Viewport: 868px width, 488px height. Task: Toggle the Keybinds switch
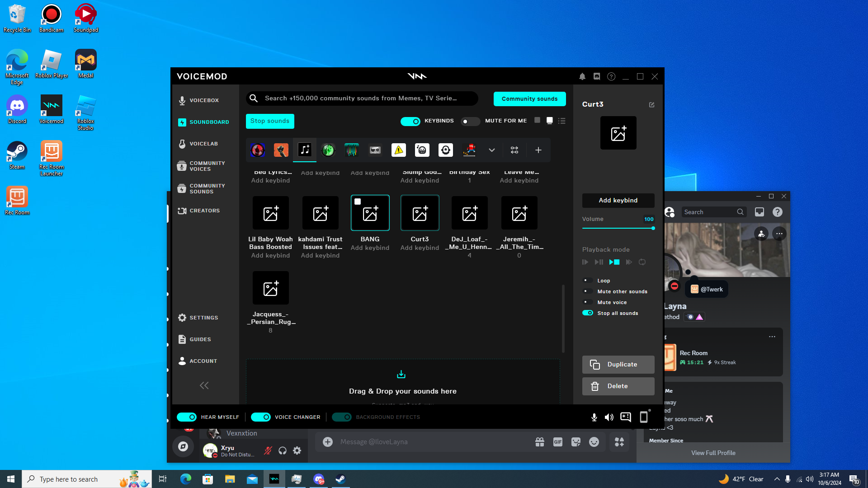click(x=410, y=121)
